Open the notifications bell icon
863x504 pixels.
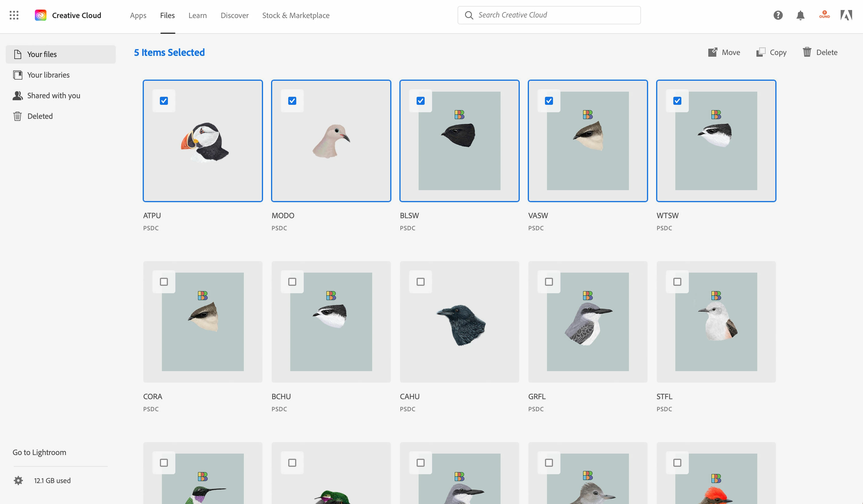click(800, 15)
